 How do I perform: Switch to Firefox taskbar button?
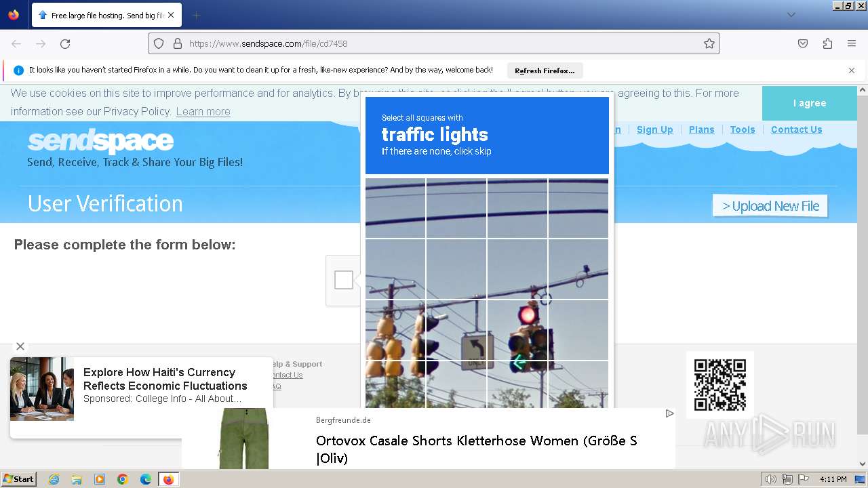click(x=169, y=479)
